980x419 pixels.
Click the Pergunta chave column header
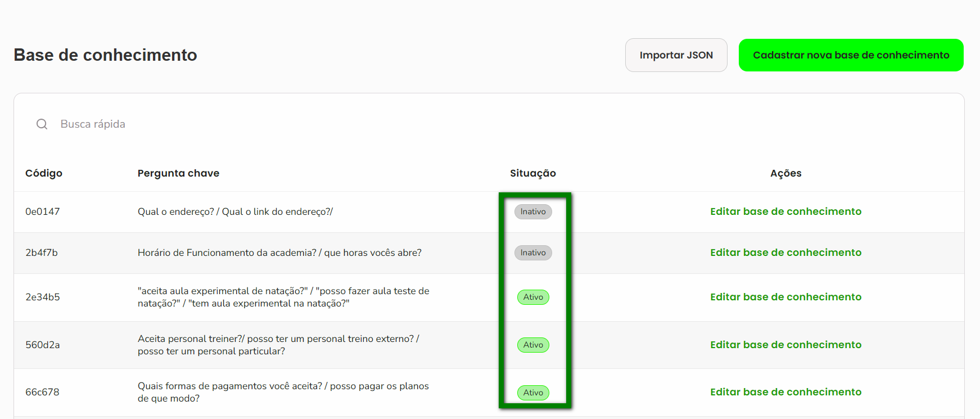(x=178, y=173)
